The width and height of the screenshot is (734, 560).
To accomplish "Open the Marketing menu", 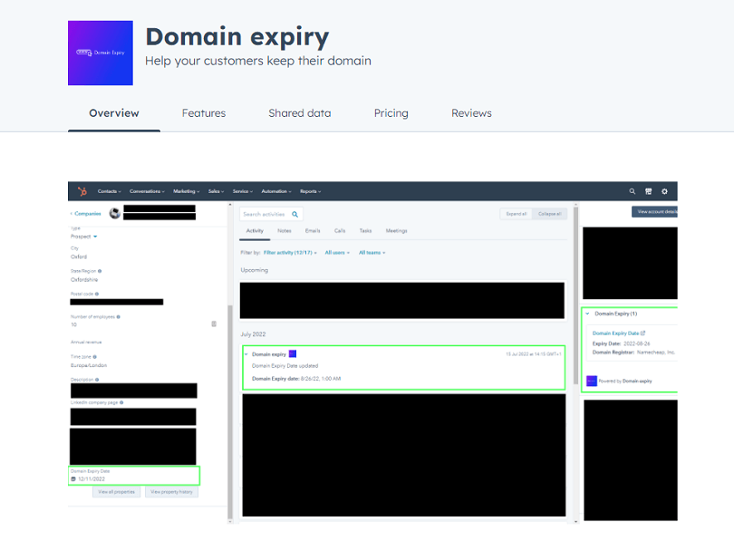I will coord(187,191).
